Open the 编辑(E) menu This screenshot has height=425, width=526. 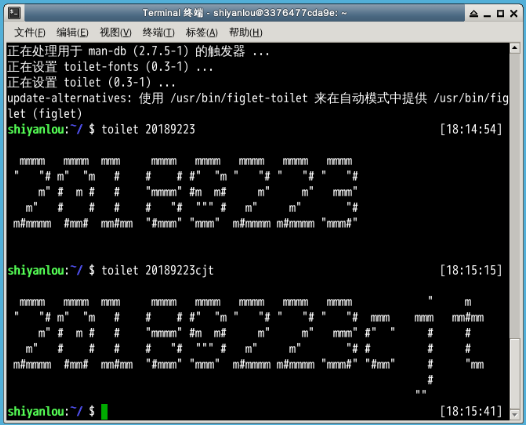point(72,33)
